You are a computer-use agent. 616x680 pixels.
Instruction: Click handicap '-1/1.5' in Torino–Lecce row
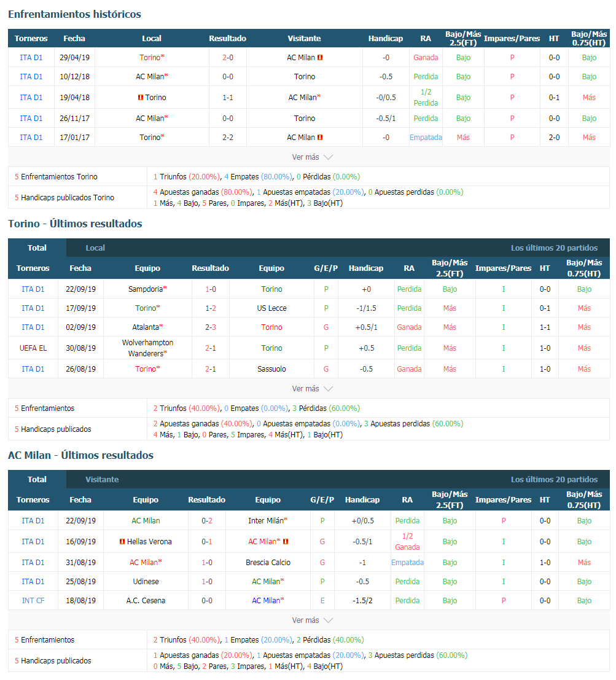coord(366,308)
